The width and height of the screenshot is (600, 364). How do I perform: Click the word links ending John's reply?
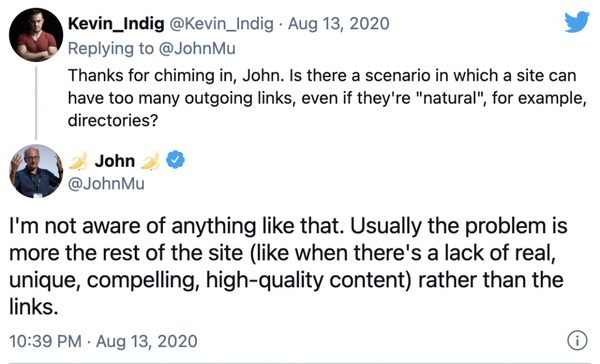click(33, 307)
